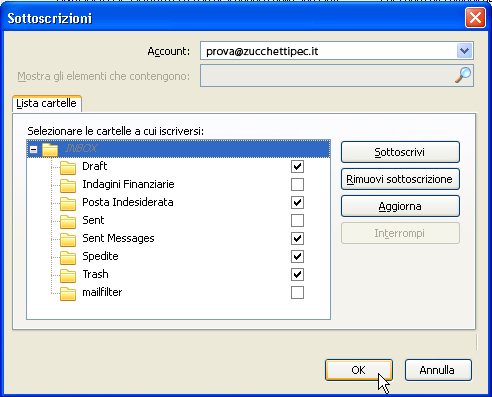Click the mailfilter folder icon
This screenshot has height=397, width=492.
[x=68, y=294]
